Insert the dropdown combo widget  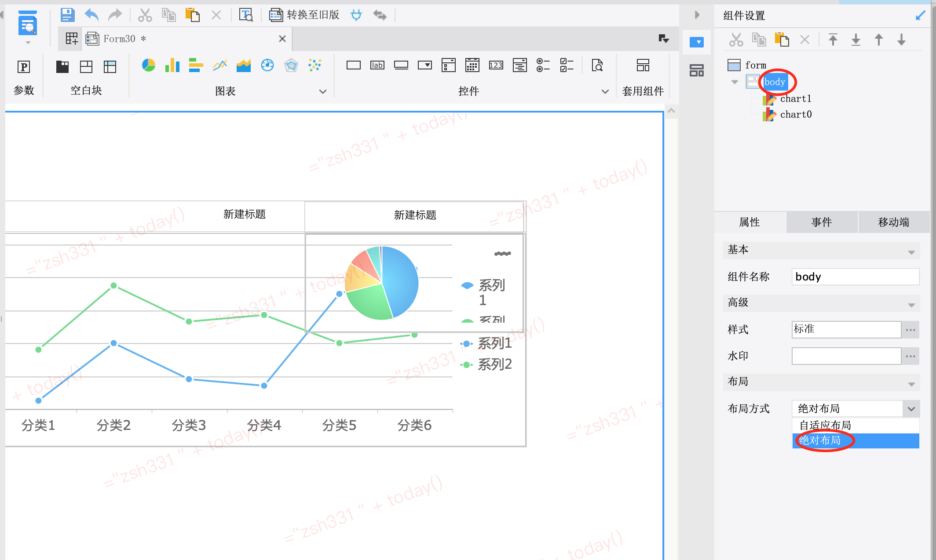tap(425, 65)
